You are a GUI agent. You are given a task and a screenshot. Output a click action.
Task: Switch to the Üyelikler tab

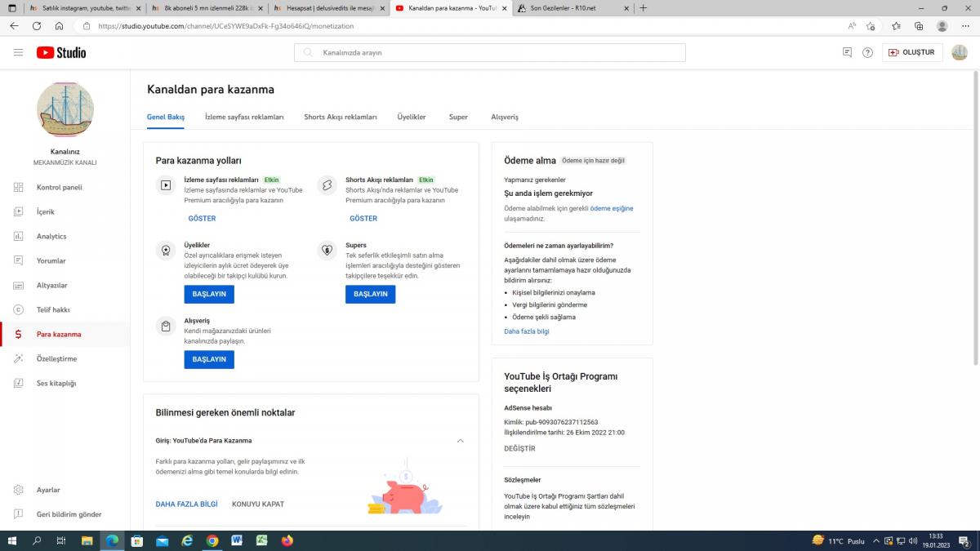pyautogui.click(x=412, y=117)
